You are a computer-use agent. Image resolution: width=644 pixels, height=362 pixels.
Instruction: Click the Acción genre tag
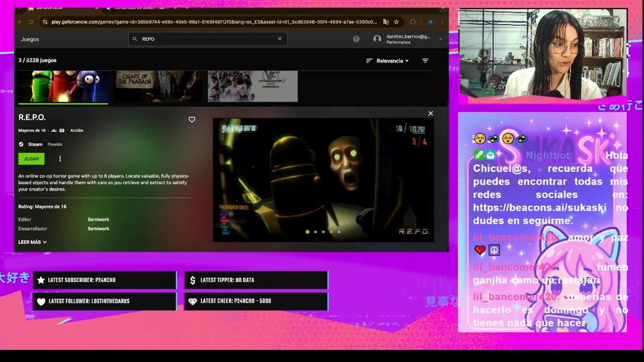(76, 130)
